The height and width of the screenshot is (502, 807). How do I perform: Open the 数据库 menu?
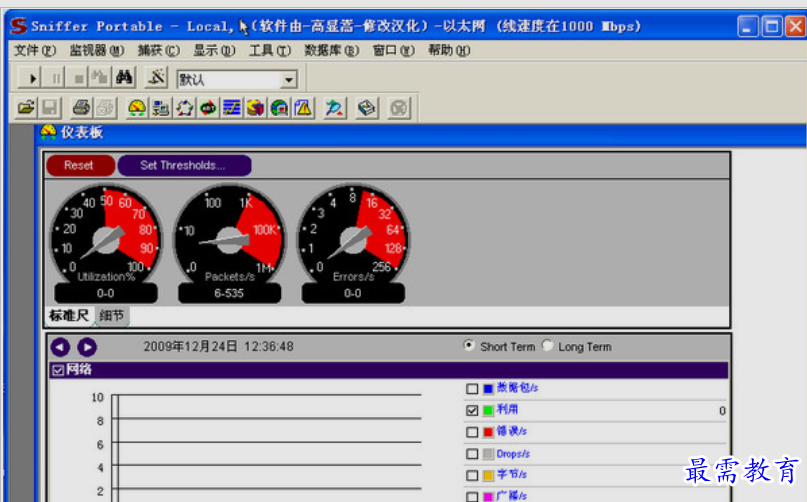point(331,50)
